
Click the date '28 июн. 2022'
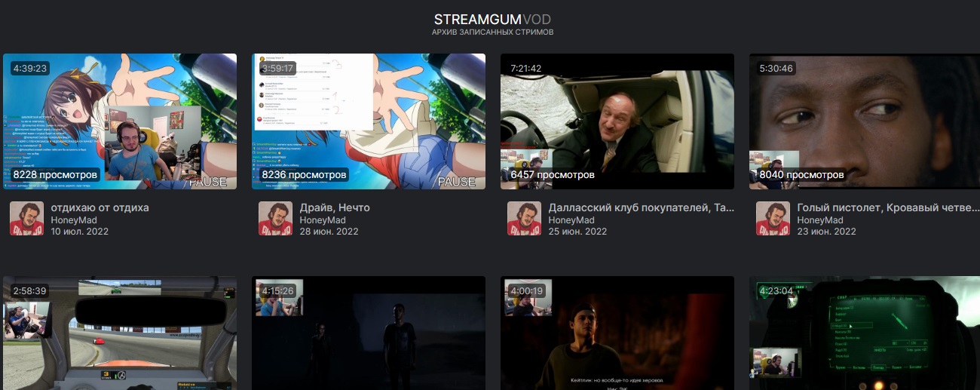(x=329, y=232)
